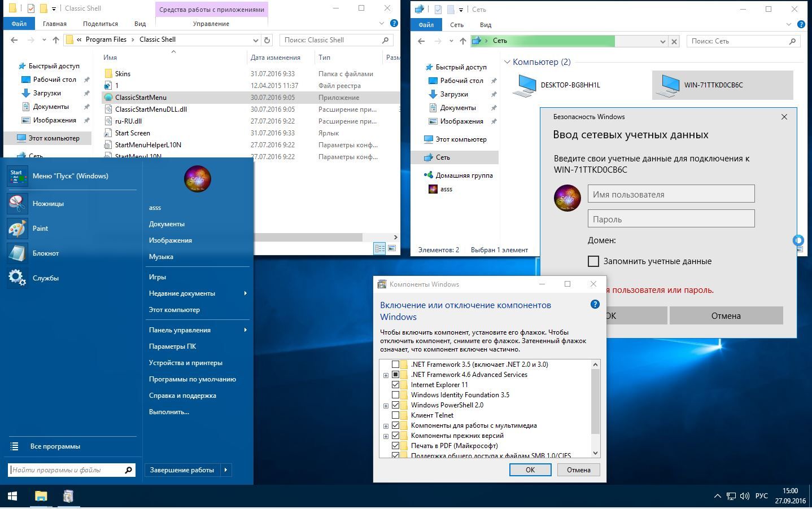Open shutdown options arrow
812x509 pixels.
pos(225,469)
